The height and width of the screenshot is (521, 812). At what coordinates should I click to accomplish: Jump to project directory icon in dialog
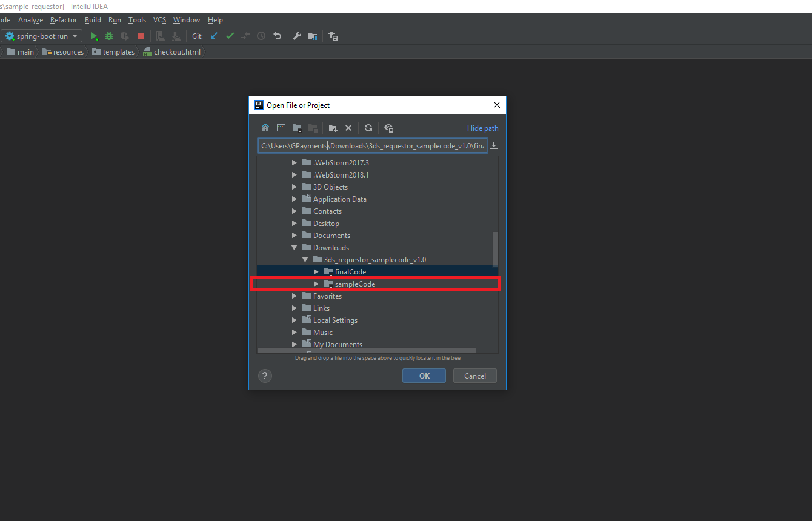point(297,128)
